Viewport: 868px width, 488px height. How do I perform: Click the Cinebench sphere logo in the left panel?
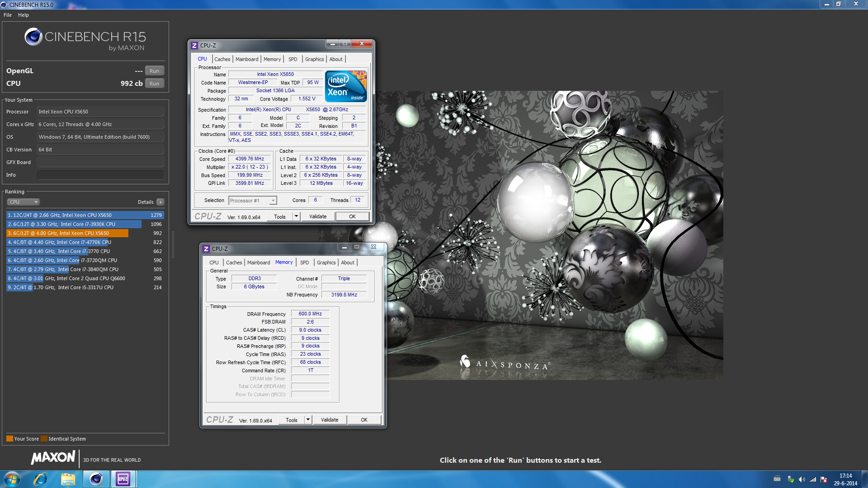click(33, 37)
